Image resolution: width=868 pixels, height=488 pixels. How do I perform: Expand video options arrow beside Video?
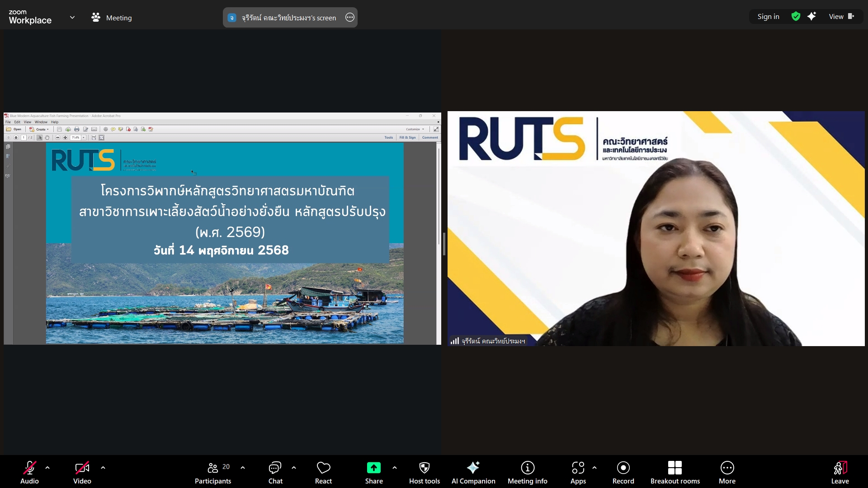[x=103, y=468]
